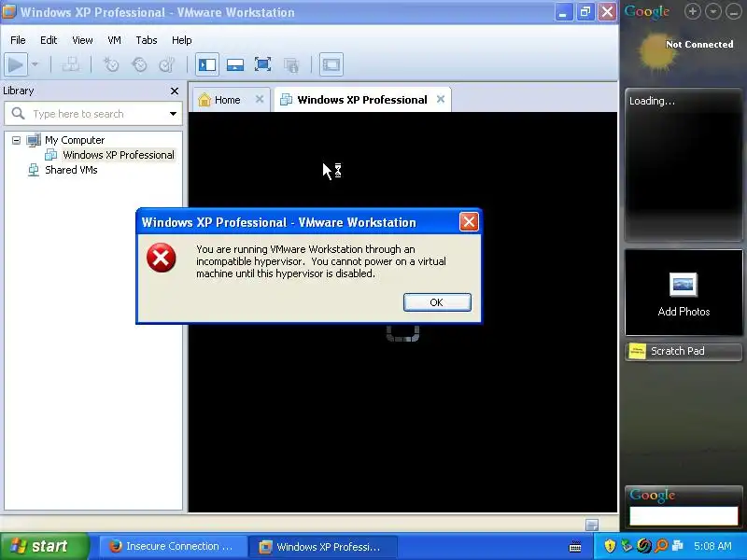Toggle the thumbnail bar view icon
The width and height of the screenshot is (747, 560).
point(235,64)
